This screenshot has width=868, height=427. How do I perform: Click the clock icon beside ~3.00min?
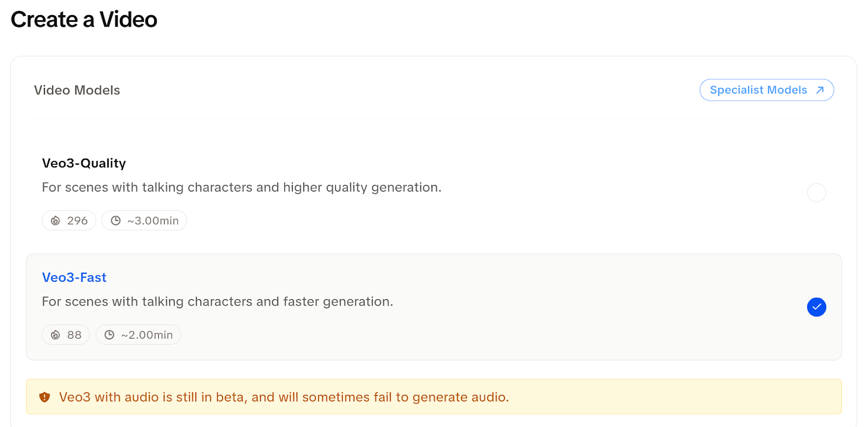tap(116, 221)
